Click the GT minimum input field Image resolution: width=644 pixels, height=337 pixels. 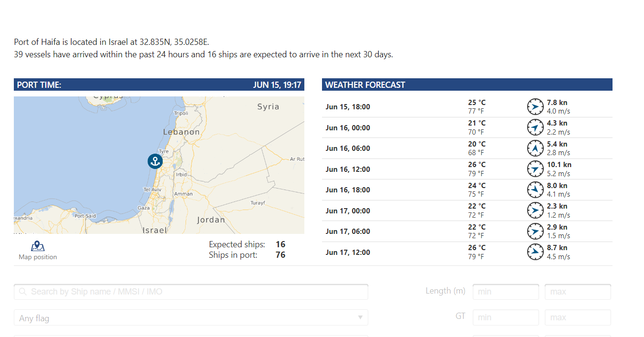[505, 317]
